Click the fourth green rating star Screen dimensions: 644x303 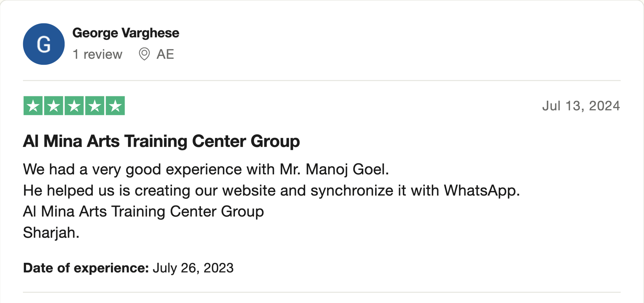[95, 106]
